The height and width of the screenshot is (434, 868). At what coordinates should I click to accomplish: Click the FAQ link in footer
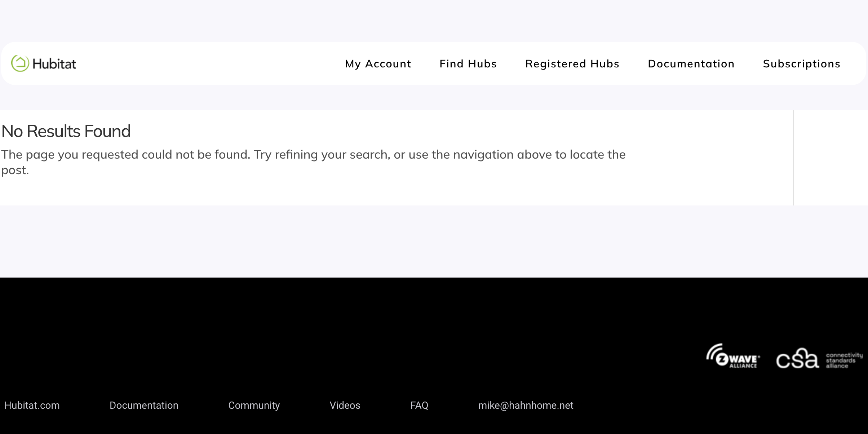[419, 406]
